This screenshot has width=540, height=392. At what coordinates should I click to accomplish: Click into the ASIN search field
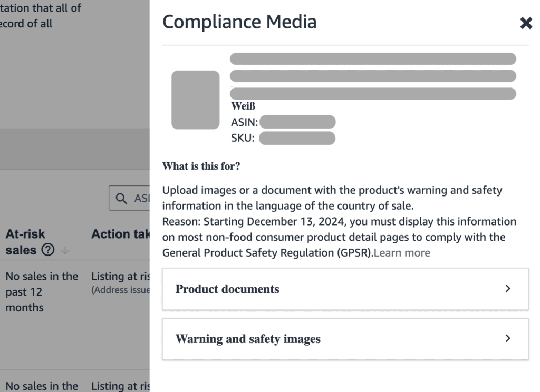pos(141,198)
